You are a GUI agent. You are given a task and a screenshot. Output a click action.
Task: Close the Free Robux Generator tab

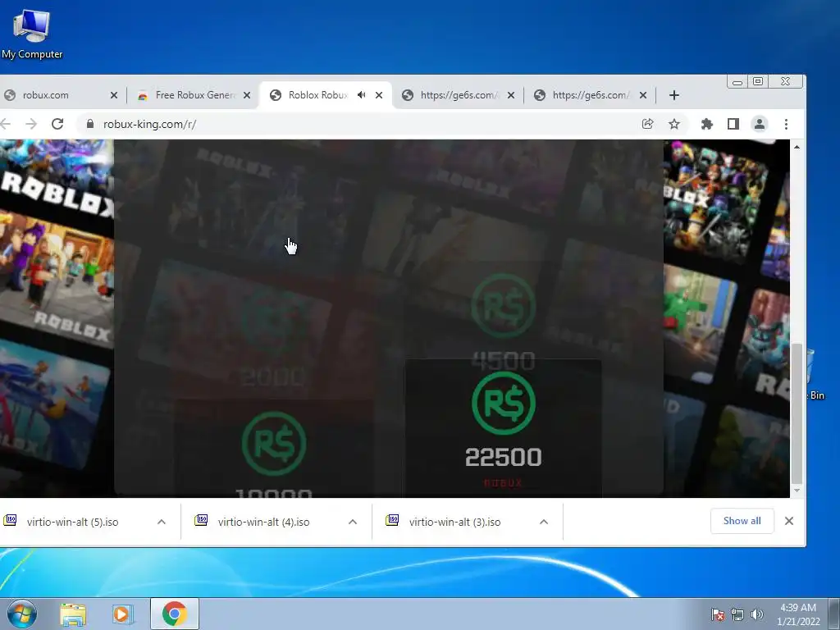246,95
